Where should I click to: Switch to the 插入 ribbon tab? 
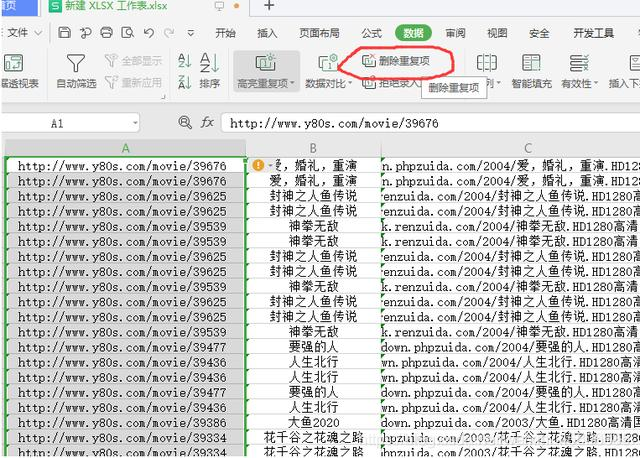(x=267, y=33)
